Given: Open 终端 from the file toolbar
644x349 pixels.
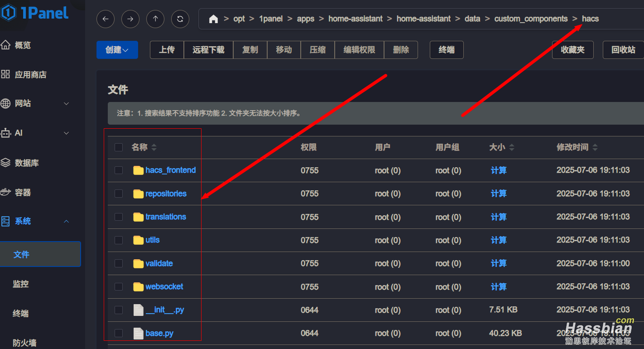Looking at the screenshot, I should pyautogui.click(x=447, y=50).
